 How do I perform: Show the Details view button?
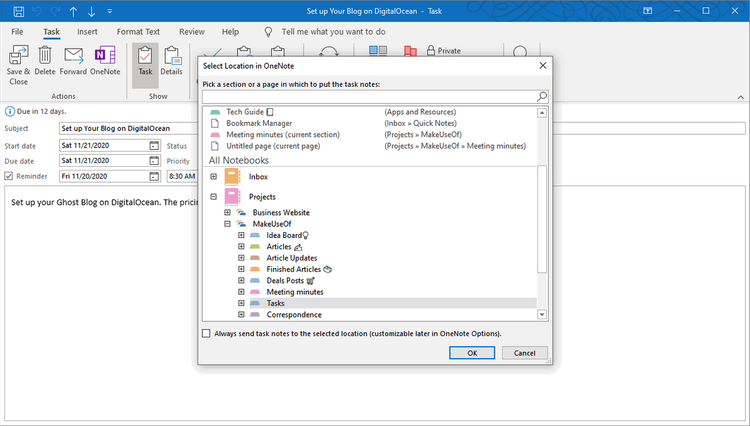[x=171, y=61]
